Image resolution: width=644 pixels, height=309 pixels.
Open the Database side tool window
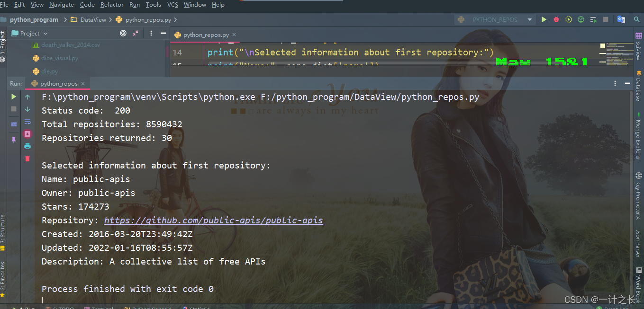pyautogui.click(x=638, y=85)
